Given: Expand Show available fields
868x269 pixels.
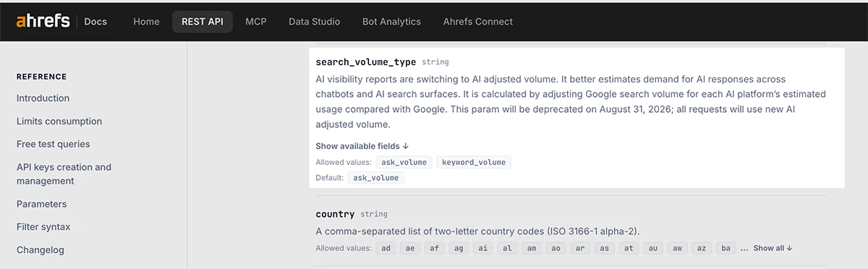Looking at the screenshot, I should [362, 146].
